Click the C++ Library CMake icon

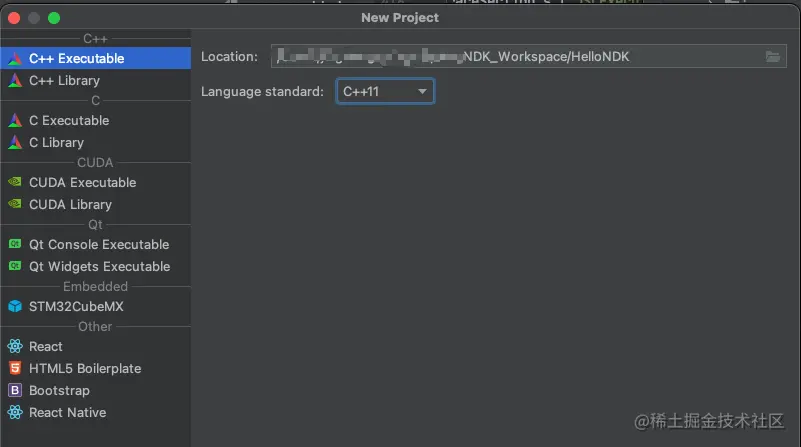click(x=15, y=81)
